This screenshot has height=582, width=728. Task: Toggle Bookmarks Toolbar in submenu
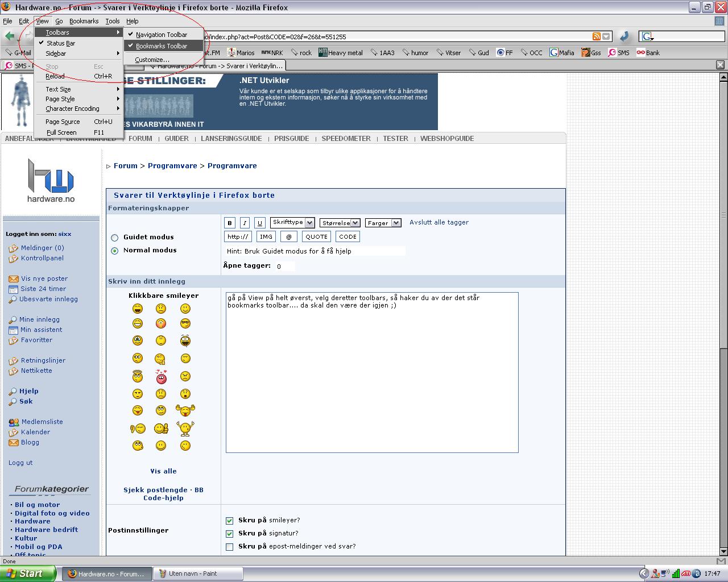pyautogui.click(x=162, y=46)
